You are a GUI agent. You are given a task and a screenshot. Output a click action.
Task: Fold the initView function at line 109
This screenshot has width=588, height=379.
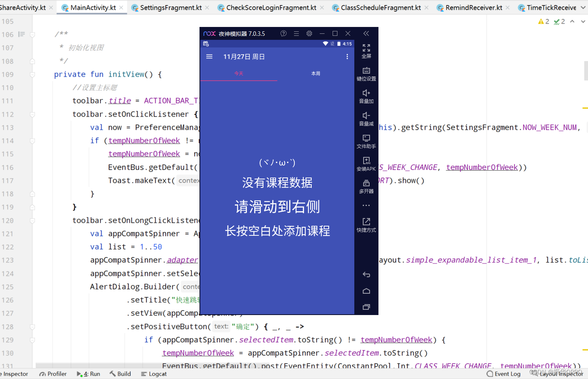click(33, 74)
